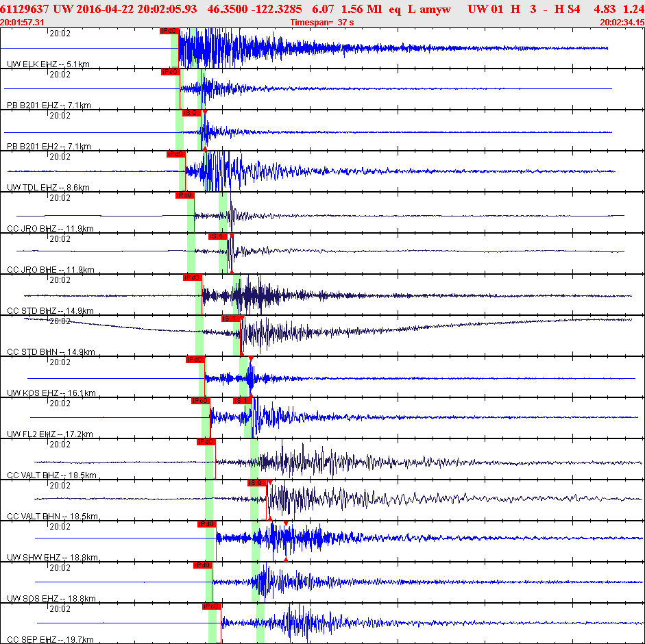Select the iPd0 pick flag on UW TDL

pos(175,154)
